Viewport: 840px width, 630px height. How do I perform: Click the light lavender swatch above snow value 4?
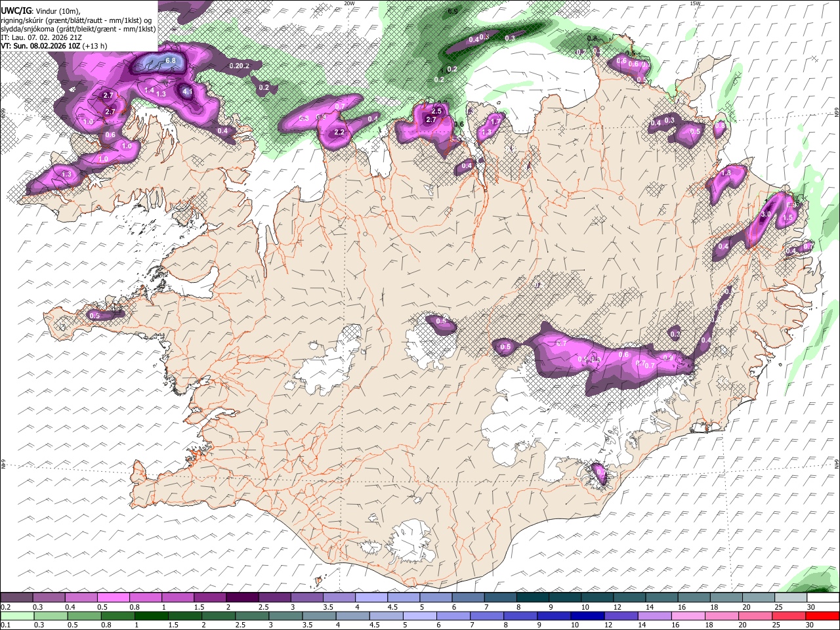[x=371, y=598]
